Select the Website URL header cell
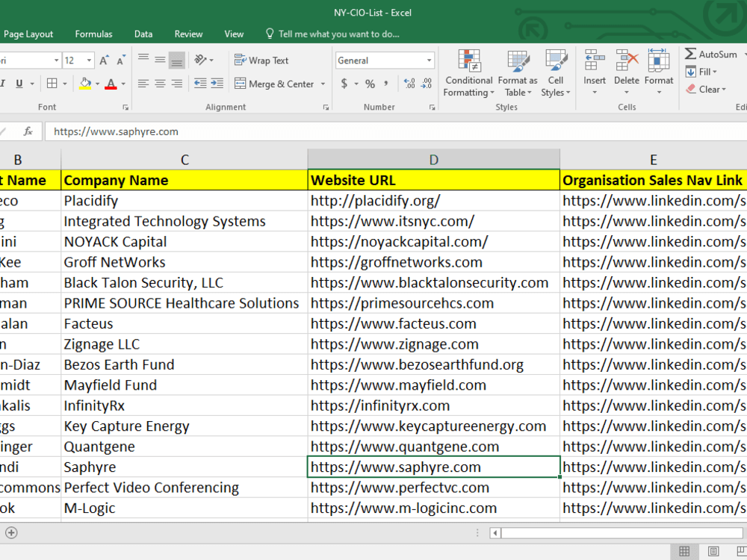This screenshot has height=560, width=747. [433, 180]
